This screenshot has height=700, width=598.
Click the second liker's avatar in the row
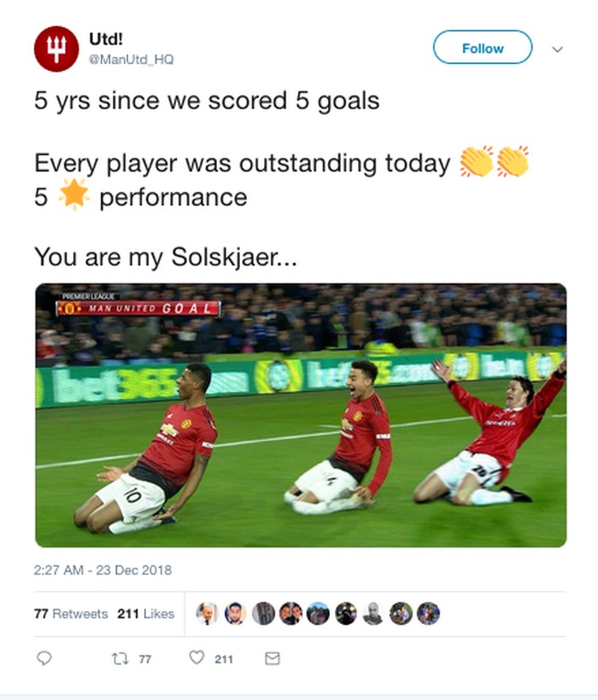pyautogui.click(x=235, y=614)
